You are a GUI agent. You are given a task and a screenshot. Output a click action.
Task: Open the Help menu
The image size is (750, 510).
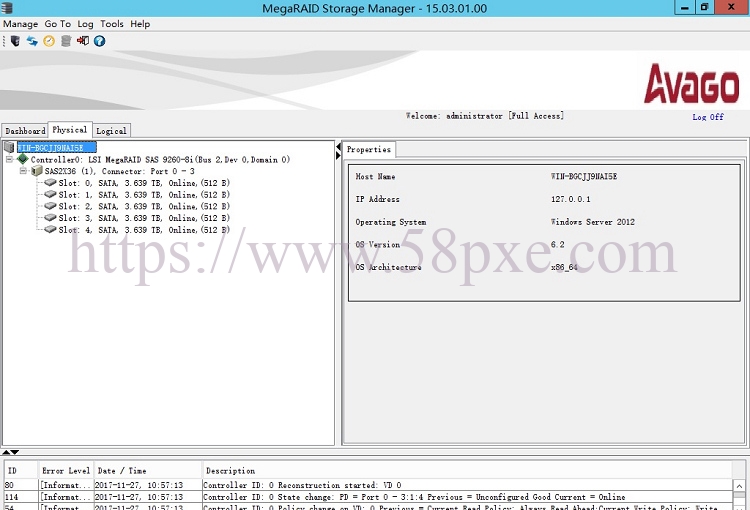tap(140, 24)
